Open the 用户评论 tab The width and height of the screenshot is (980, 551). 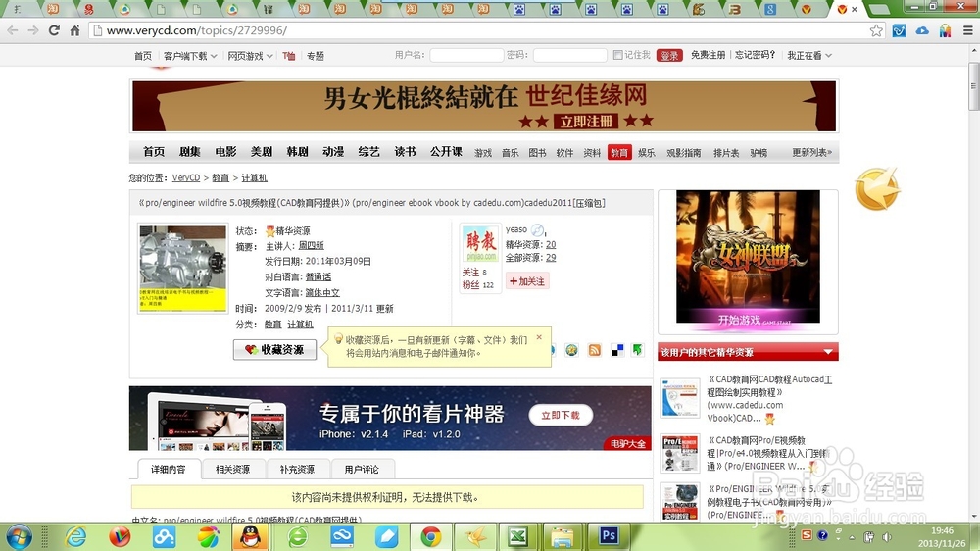pyautogui.click(x=362, y=469)
